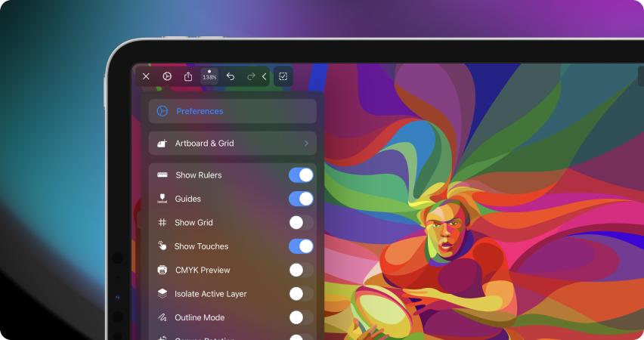644x340 pixels.
Task: Tap the selection checkbox icon in toolbar
Action: pos(283,76)
